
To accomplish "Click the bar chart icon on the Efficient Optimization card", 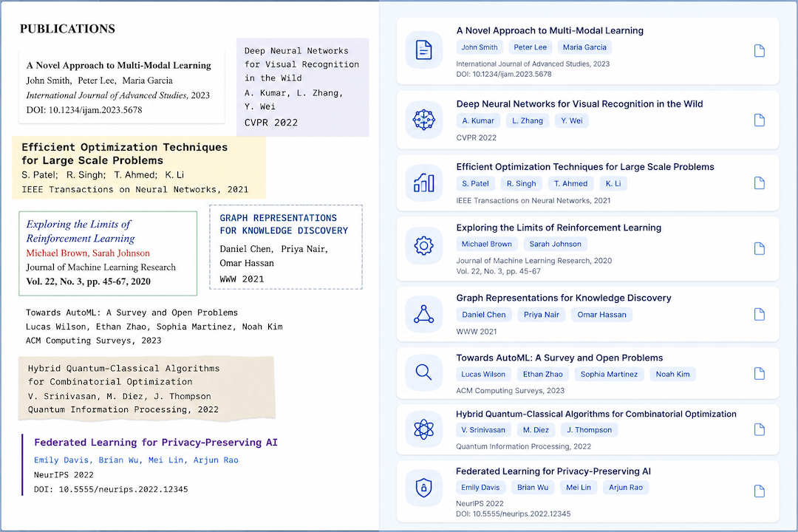I will pyautogui.click(x=423, y=183).
